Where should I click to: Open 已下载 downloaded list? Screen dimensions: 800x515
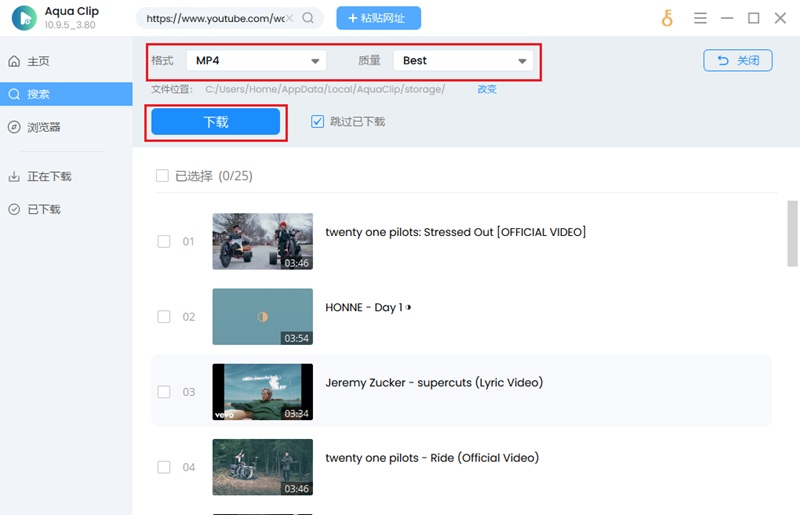tap(66, 209)
